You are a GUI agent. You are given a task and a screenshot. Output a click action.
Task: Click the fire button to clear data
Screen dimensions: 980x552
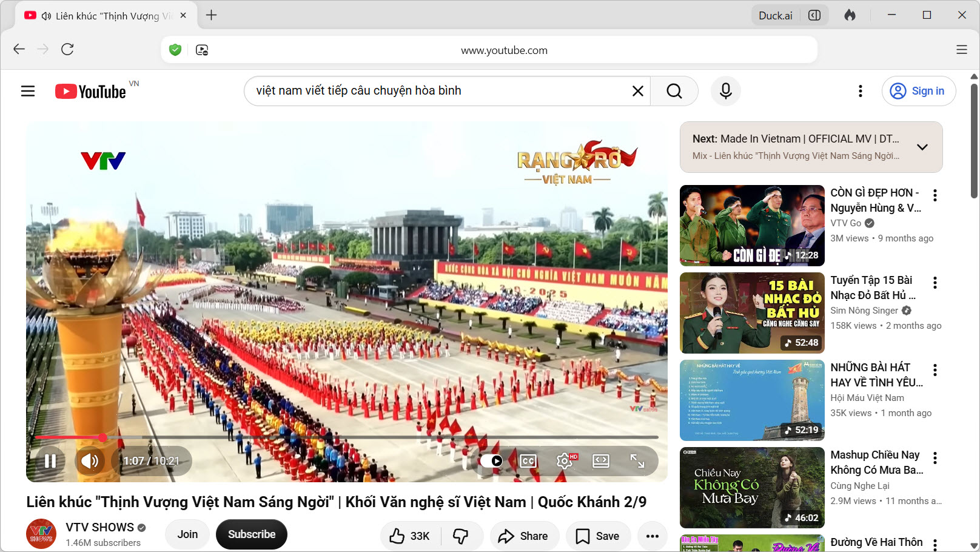tap(850, 15)
